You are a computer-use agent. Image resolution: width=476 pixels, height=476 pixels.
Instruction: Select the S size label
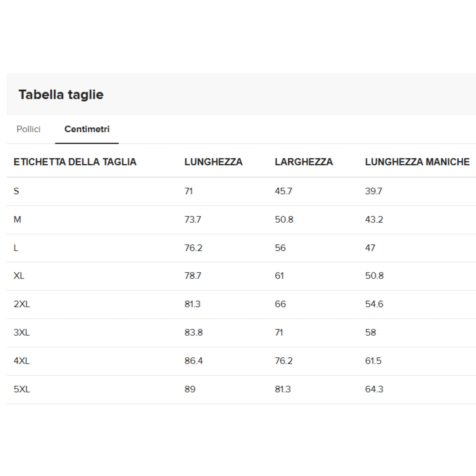click(x=16, y=191)
